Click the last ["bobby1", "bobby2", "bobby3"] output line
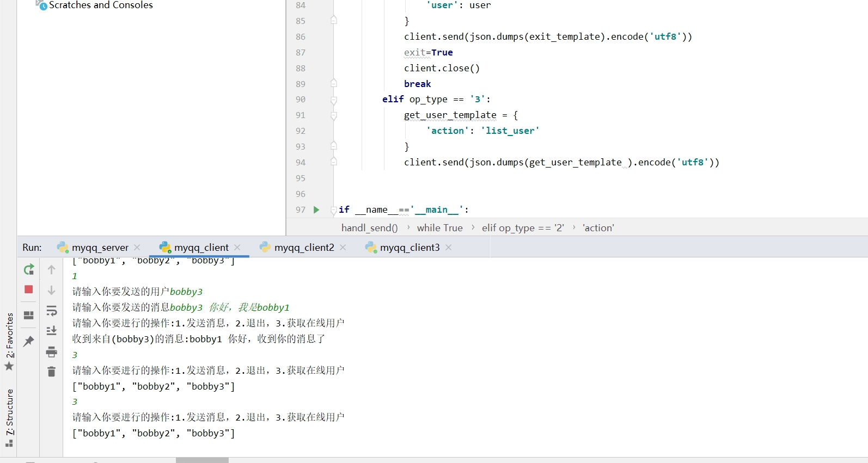The width and height of the screenshot is (868, 463). (154, 433)
